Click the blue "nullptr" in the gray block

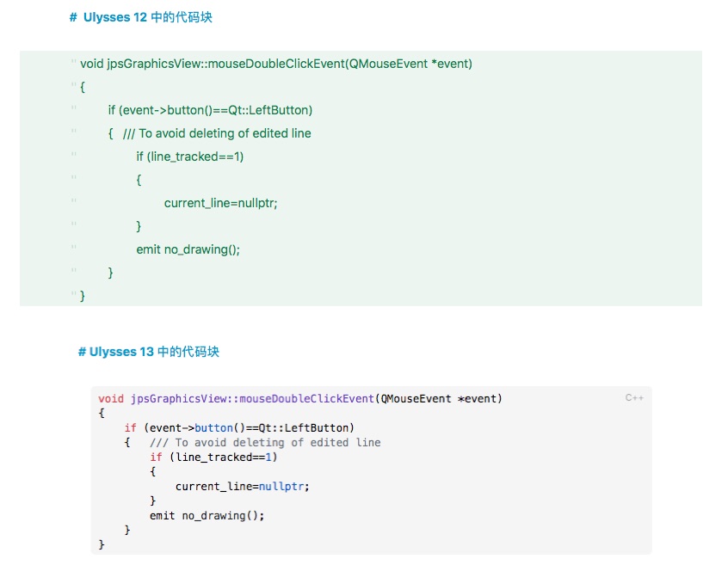[x=281, y=486]
